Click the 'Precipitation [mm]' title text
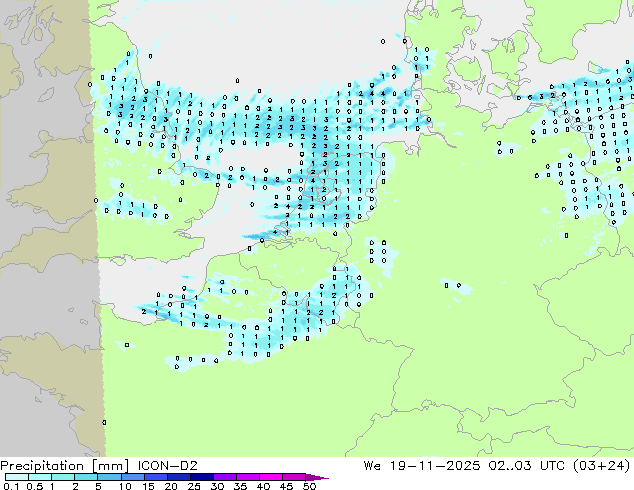Image resolution: width=634 pixels, height=490 pixels. (x=65, y=466)
